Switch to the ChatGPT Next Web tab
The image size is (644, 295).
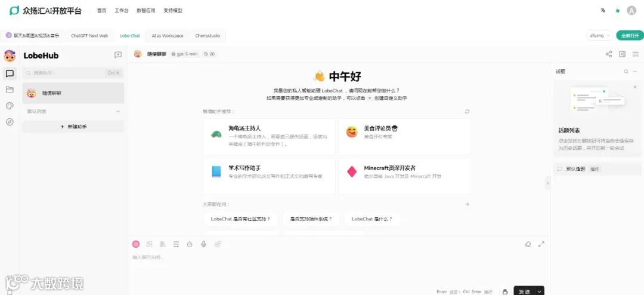(x=89, y=36)
